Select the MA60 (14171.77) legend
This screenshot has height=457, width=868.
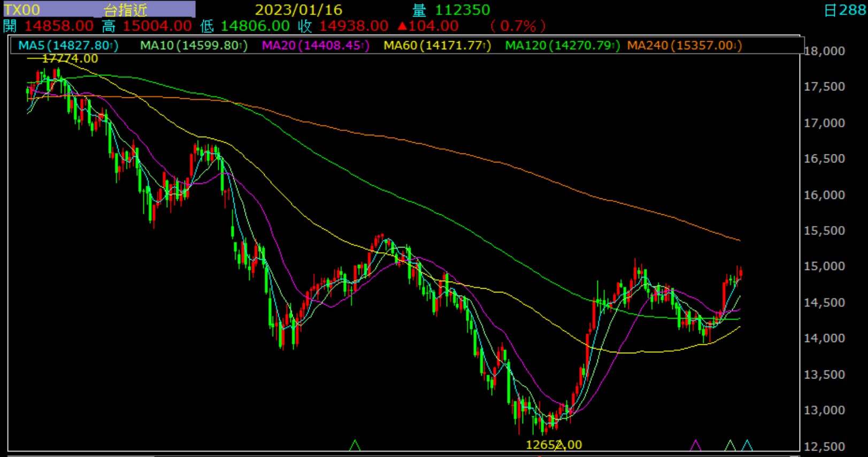[437, 45]
